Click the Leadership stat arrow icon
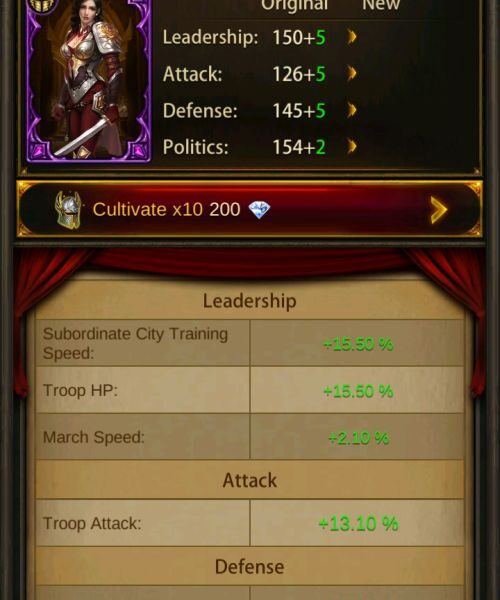 click(352, 37)
